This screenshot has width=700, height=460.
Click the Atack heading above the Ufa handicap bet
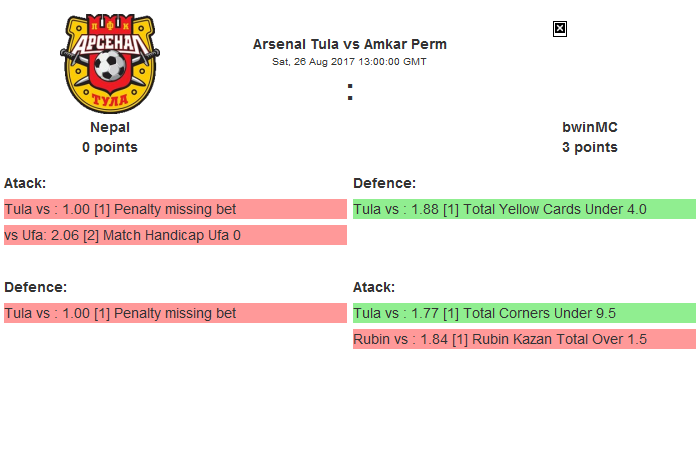25,183
